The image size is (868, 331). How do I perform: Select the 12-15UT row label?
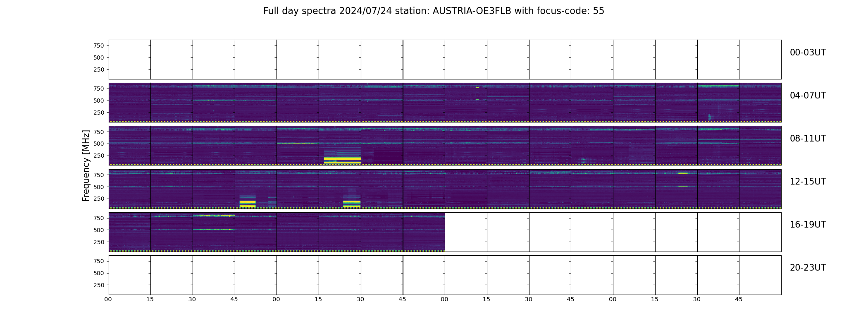tap(808, 182)
